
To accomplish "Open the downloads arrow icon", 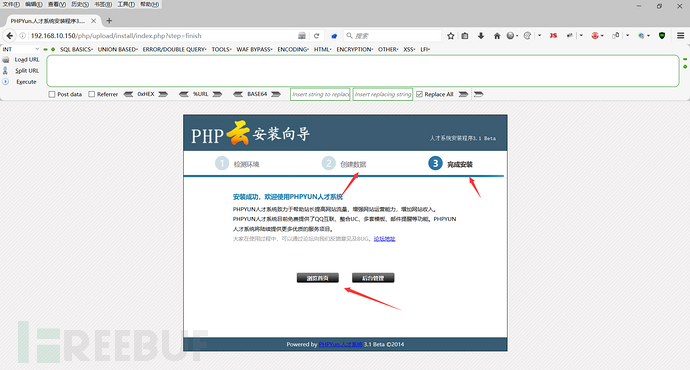I will pos(481,36).
